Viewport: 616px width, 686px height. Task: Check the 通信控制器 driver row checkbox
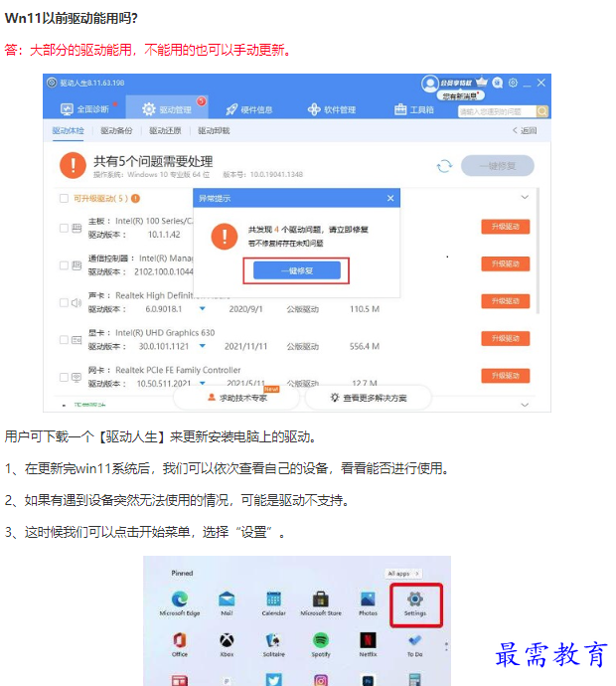(64, 265)
